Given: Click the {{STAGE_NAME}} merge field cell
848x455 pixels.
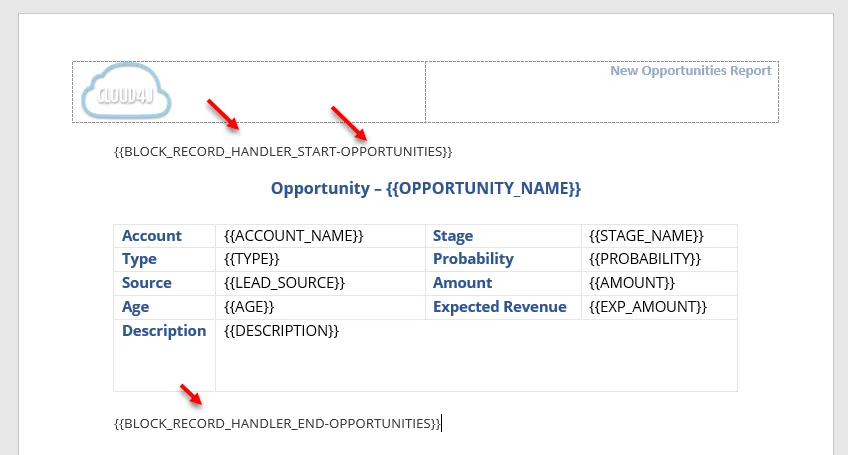Looking at the screenshot, I should click(x=659, y=236).
